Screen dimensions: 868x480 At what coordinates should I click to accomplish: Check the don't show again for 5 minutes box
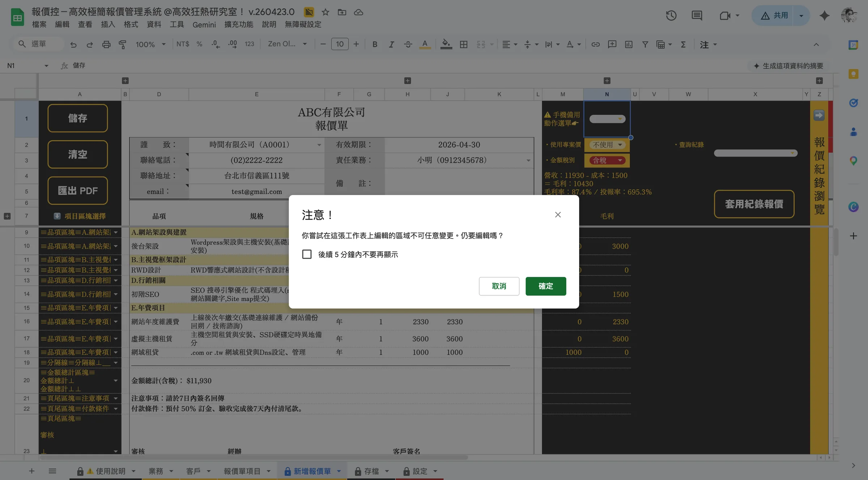pyautogui.click(x=307, y=254)
